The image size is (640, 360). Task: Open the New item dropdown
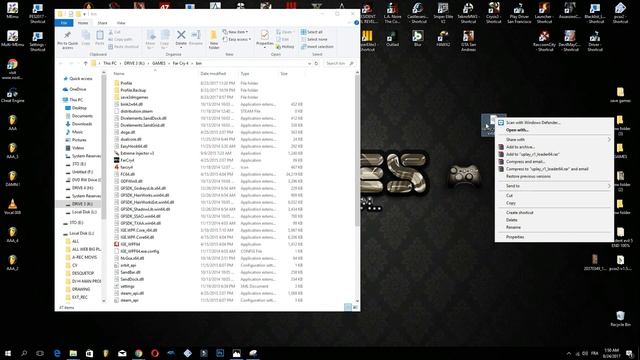point(236,32)
